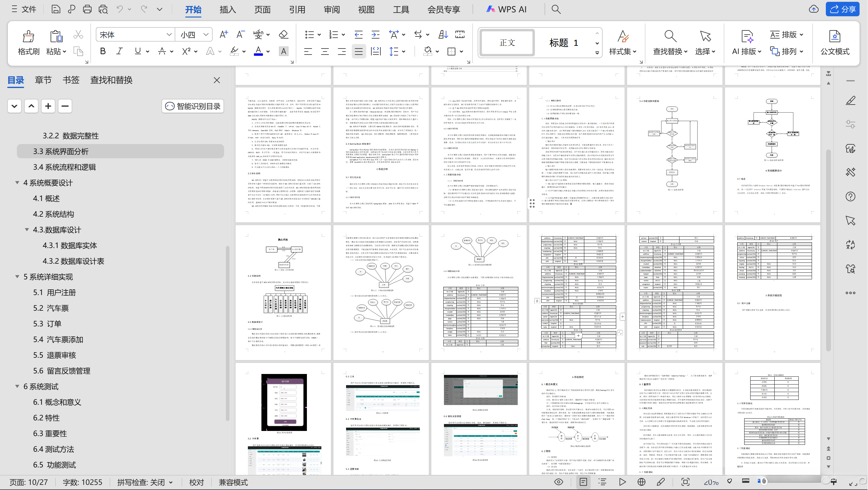The width and height of the screenshot is (868, 490).
Task: Switch to the 插入 ribbon tab
Action: [227, 9]
